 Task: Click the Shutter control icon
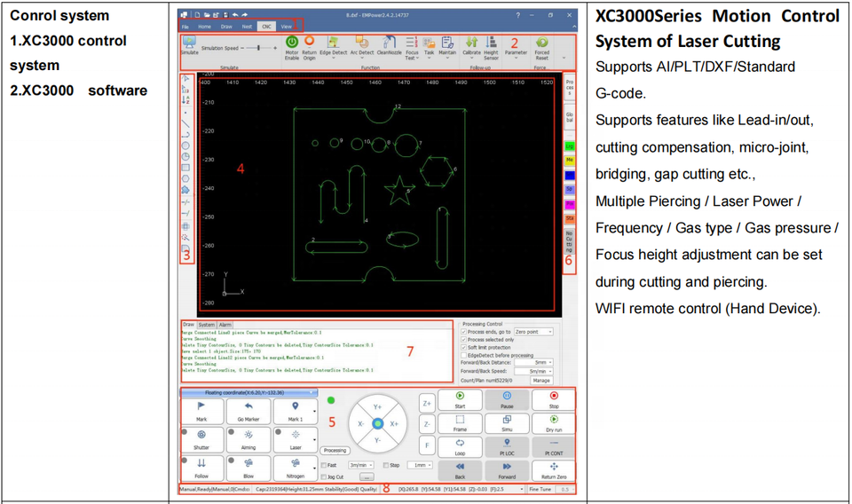tap(201, 435)
